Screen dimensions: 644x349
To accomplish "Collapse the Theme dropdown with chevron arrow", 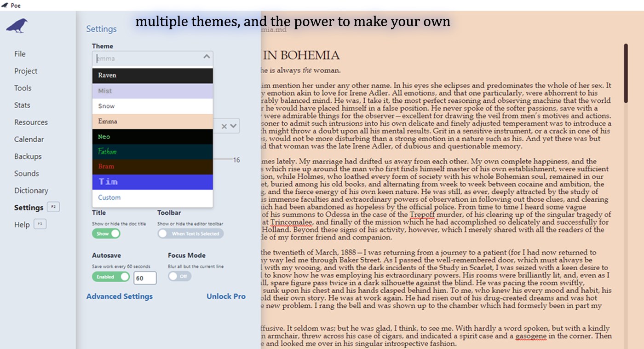I will point(207,57).
